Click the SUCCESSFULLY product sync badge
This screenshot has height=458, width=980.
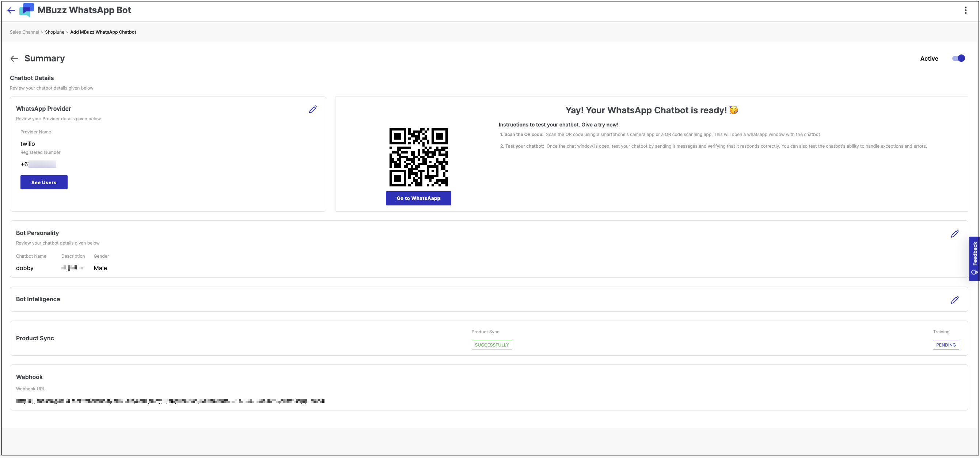pyautogui.click(x=491, y=345)
